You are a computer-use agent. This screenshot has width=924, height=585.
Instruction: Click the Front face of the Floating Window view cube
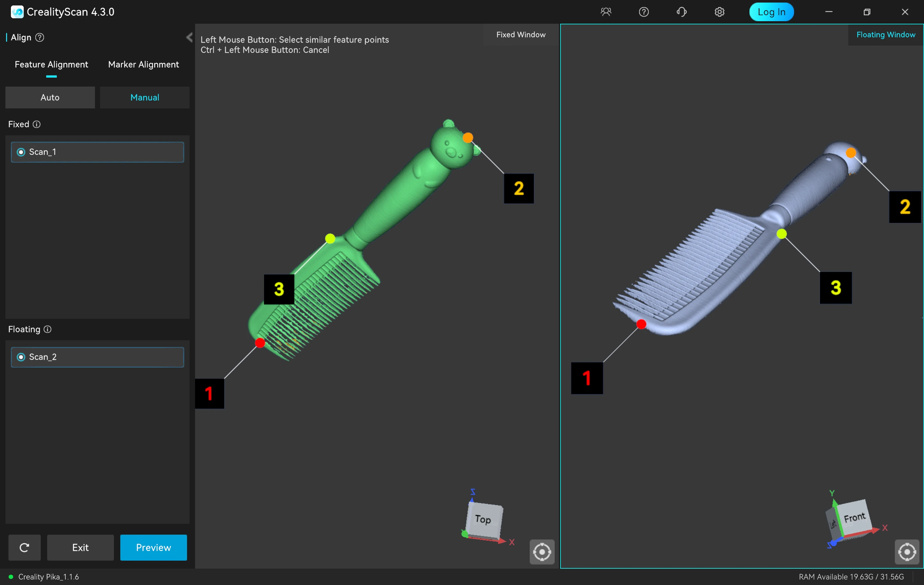[855, 517]
